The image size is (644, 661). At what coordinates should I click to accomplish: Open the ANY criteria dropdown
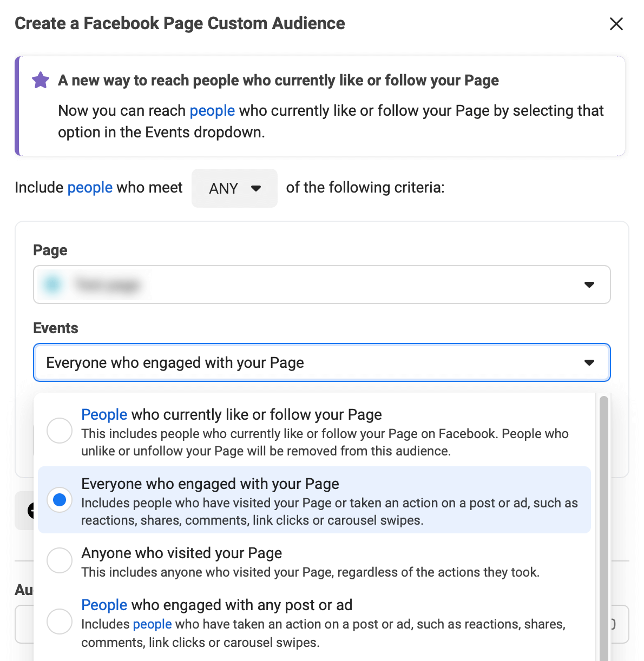(234, 188)
